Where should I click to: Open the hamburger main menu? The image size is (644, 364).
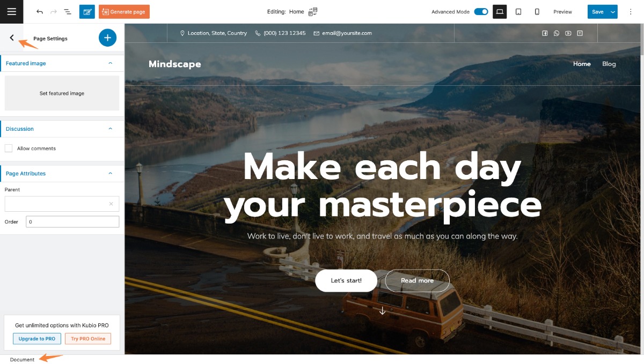pyautogui.click(x=11, y=11)
